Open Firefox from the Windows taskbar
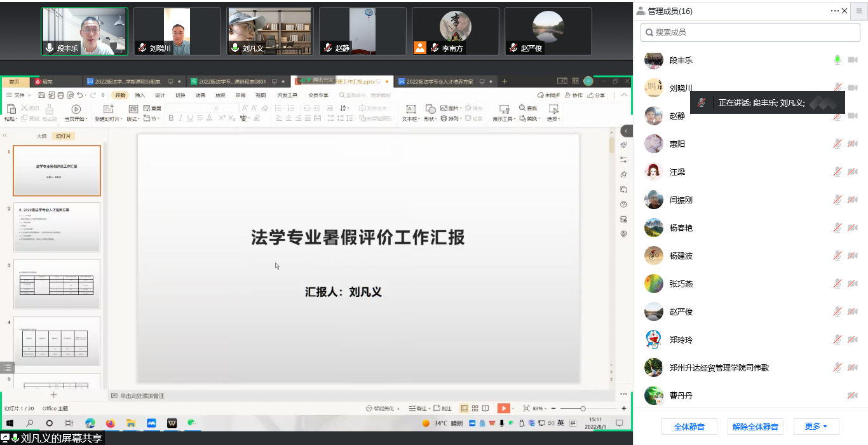The image size is (868, 445). (x=110, y=423)
